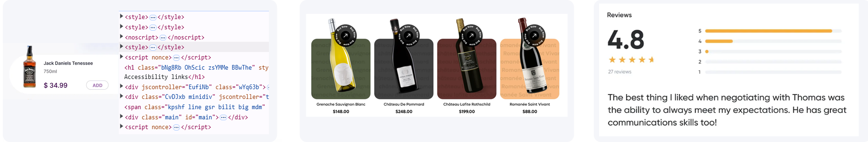
Task: Expand the noscript node
Action: (122, 37)
